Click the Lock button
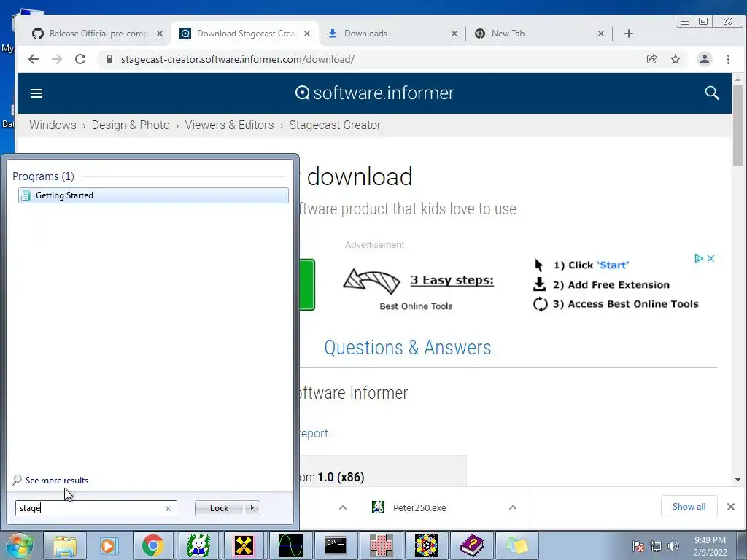The width and height of the screenshot is (747, 560). [219, 508]
